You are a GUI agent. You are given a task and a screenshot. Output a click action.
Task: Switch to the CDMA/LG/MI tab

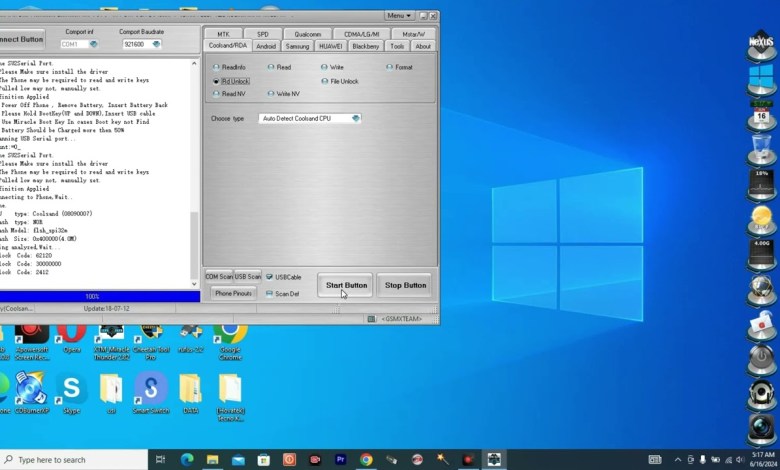pos(362,34)
